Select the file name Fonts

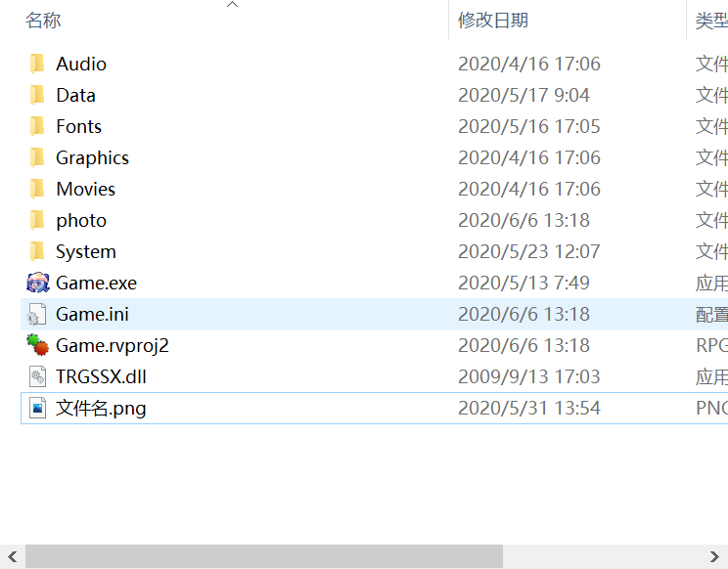[79, 126]
